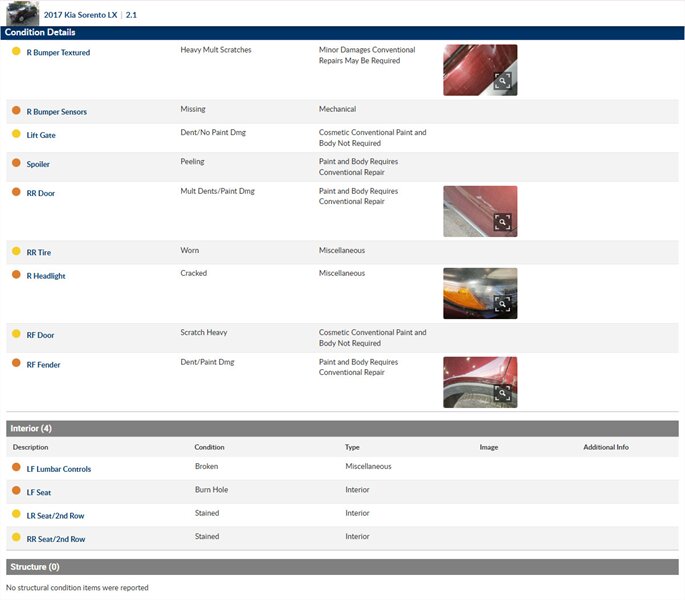The image size is (685, 600).
Task: Click magnify icon on R Bumper Textured photo
Action: click(502, 82)
